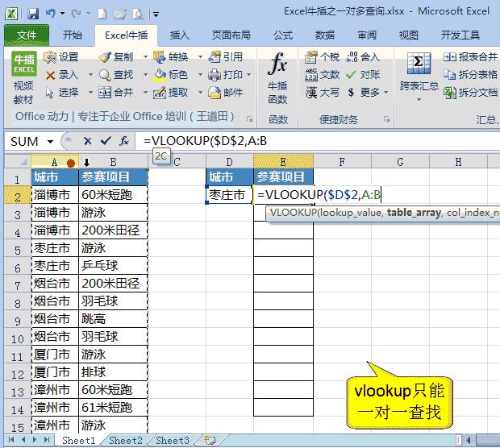Cancel formula entry with the X button
This screenshot has height=448, width=500.
pyautogui.click(x=87, y=141)
